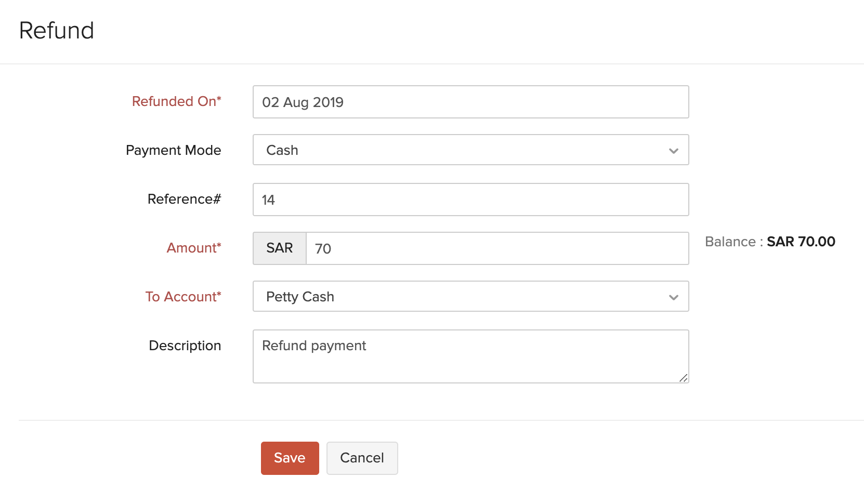Click into the Description text area

point(470,357)
